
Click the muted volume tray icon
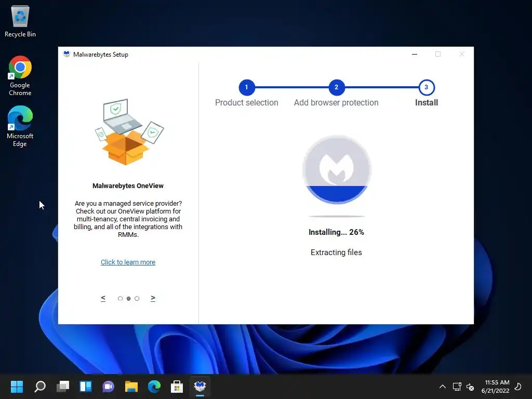click(470, 387)
